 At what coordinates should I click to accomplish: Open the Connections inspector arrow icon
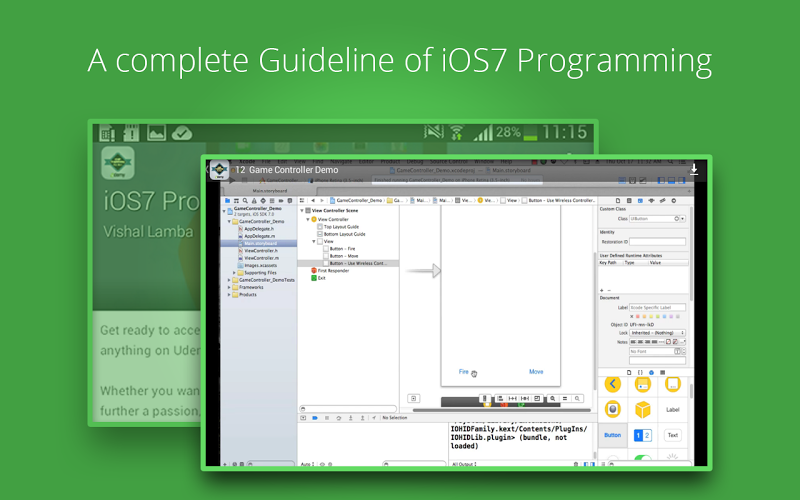(x=674, y=201)
